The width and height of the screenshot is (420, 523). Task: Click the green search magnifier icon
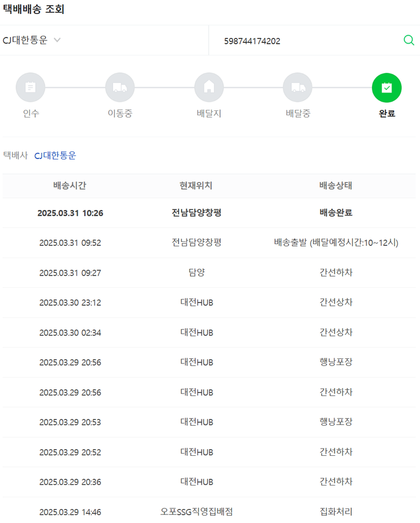409,40
